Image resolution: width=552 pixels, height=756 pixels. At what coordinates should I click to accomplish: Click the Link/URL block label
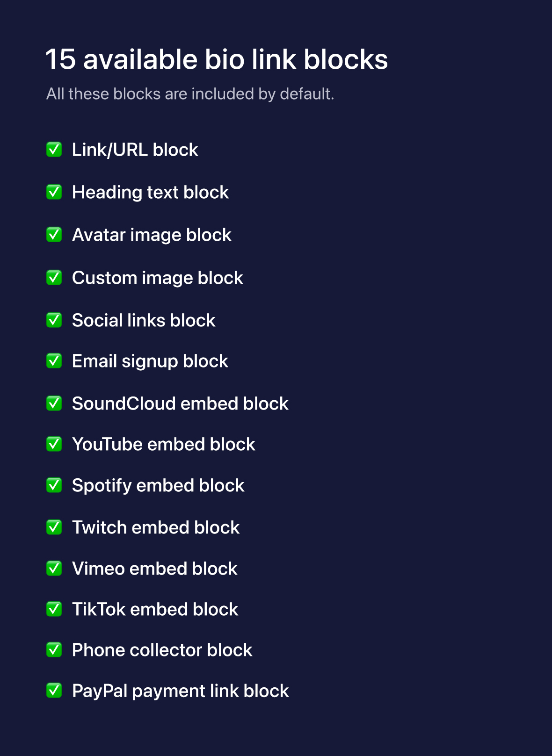[x=135, y=150]
